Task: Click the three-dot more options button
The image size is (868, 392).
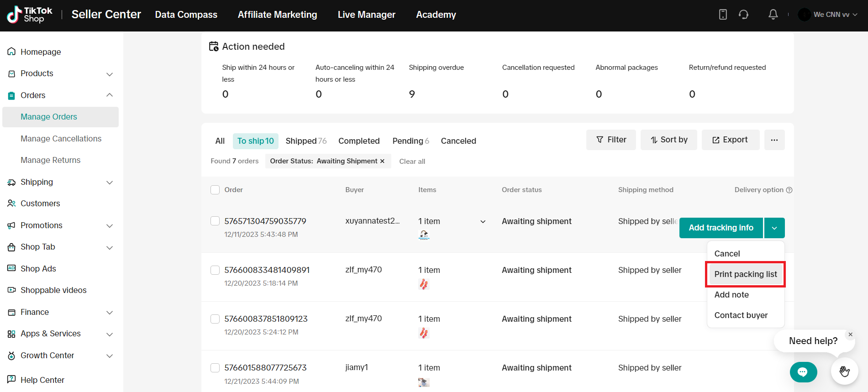Action: click(x=774, y=140)
